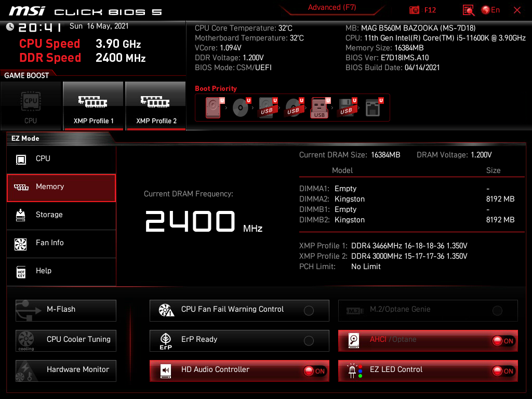Open the Memory section in EZ Mode

[61, 188]
